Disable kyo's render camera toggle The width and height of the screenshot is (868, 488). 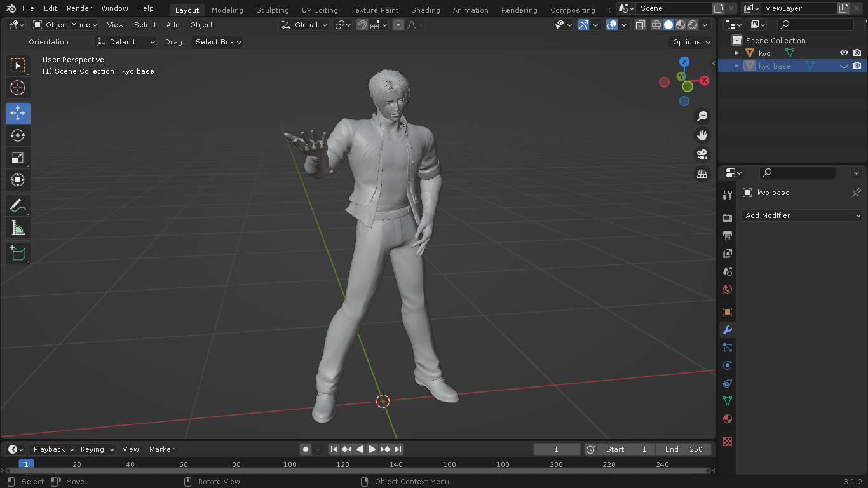(857, 53)
